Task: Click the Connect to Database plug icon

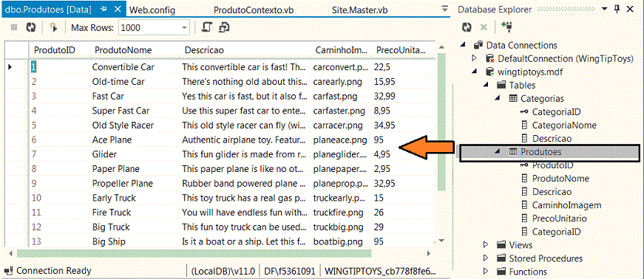Action: coord(506,27)
